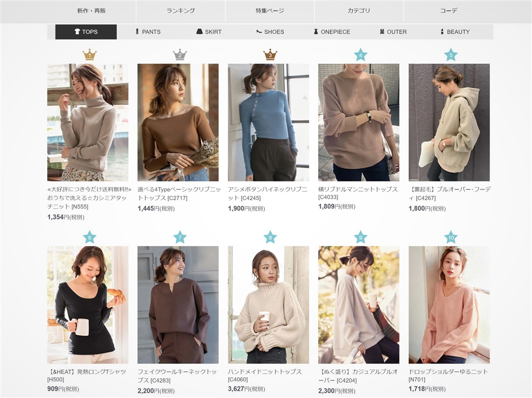Click the bronze crown rank 3 badge
Screen dimensions: 532x398
pyautogui.click(x=270, y=54)
